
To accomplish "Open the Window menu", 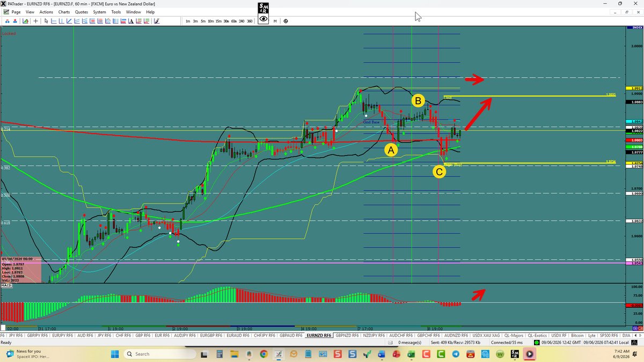I will [133, 11].
